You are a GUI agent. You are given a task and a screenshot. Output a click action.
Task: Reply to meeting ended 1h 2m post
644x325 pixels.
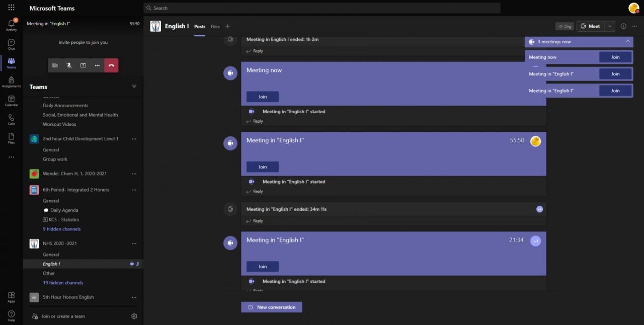coord(255,51)
